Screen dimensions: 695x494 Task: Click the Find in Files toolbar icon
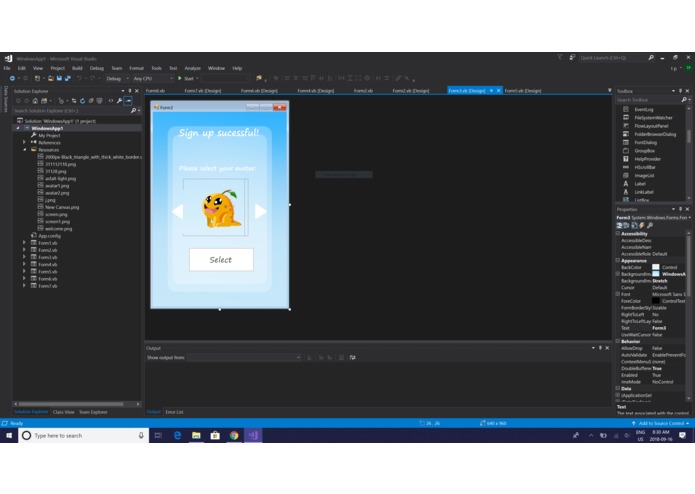tap(259, 78)
